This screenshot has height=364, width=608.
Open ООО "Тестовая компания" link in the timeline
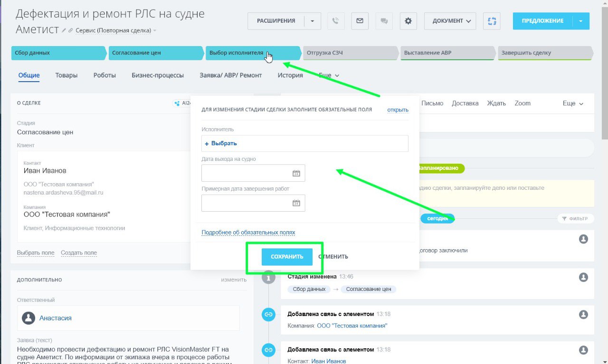(352, 326)
